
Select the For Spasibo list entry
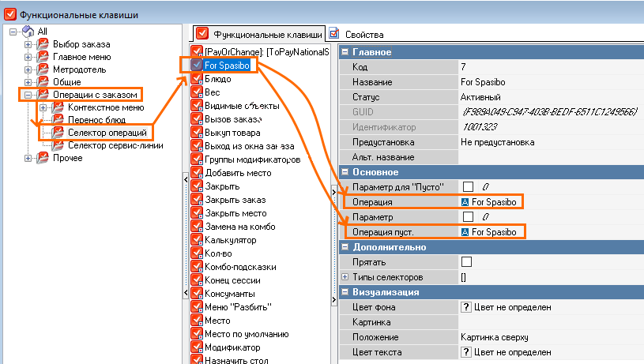pos(227,66)
